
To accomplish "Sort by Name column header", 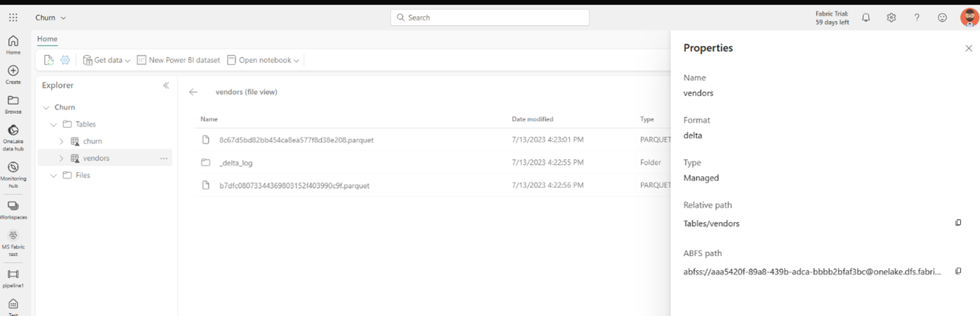I will tap(209, 119).
